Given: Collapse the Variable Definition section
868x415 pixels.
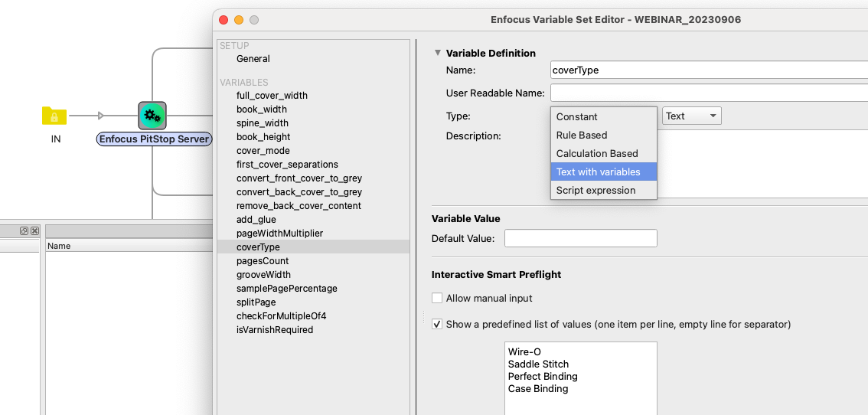Looking at the screenshot, I should coord(437,53).
